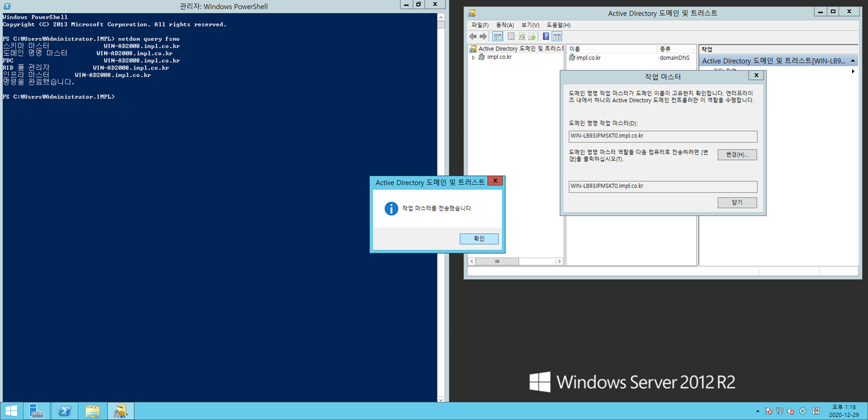The width and height of the screenshot is (868, 420).
Task: Click the 종류 column header
Action: (675, 49)
